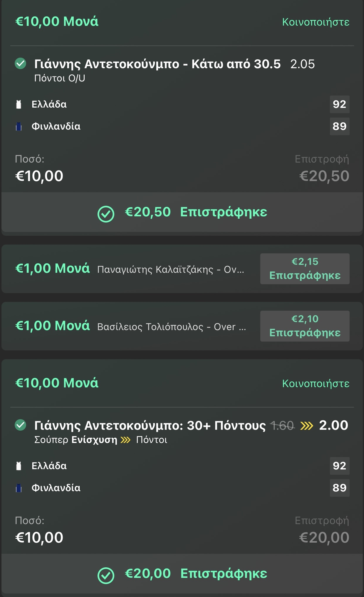Click the white Ελλάδα jersey icon in last bet
Image resolution: width=364 pixels, height=597 pixels.
point(19,466)
